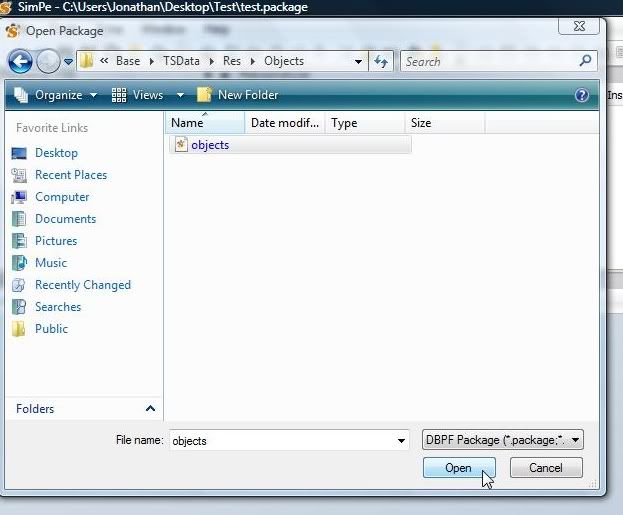Click the blue Help question mark icon

tap(582, 95)
